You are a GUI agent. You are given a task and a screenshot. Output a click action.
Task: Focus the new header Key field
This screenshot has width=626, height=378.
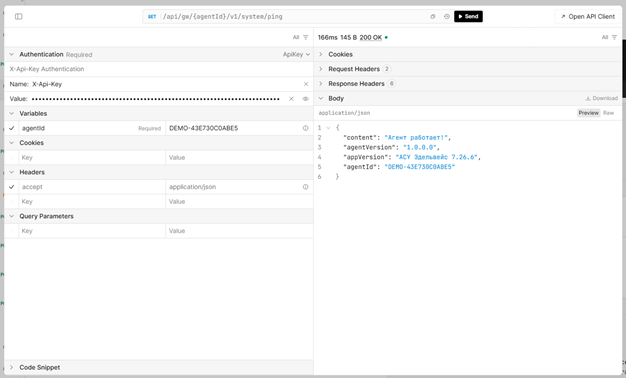(92, 202)
